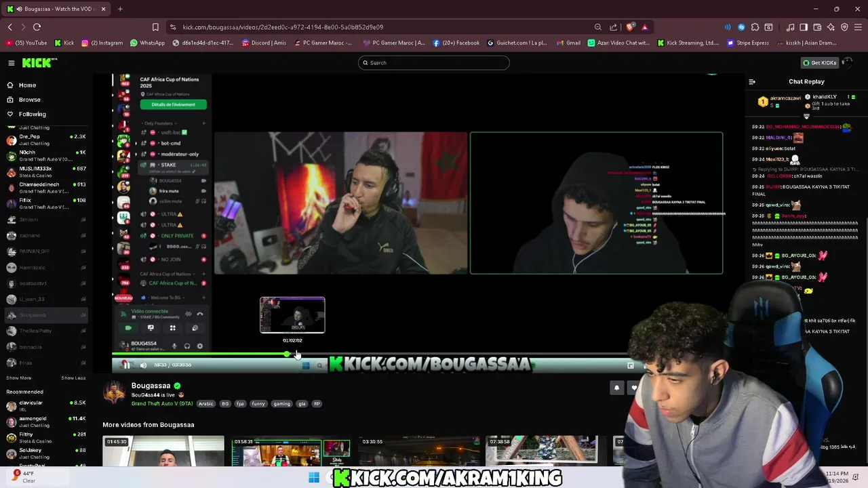This screenshot has width=868, height=488.
Task: Open the 07:38:58 video thumbnail
Action: pos(541,451)
